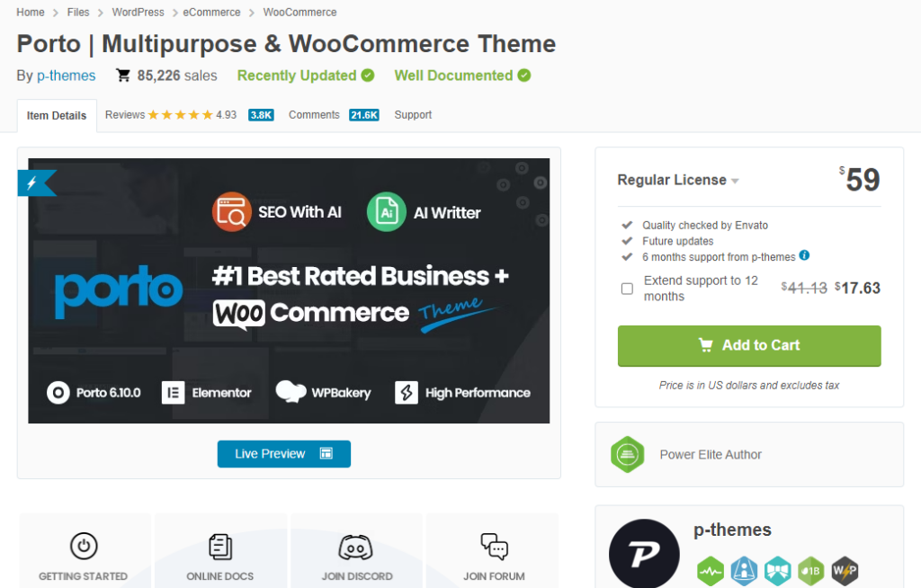921x588 pixels.
Task: Open ONLINE DOCS card label
Action: tap(220, 576)
